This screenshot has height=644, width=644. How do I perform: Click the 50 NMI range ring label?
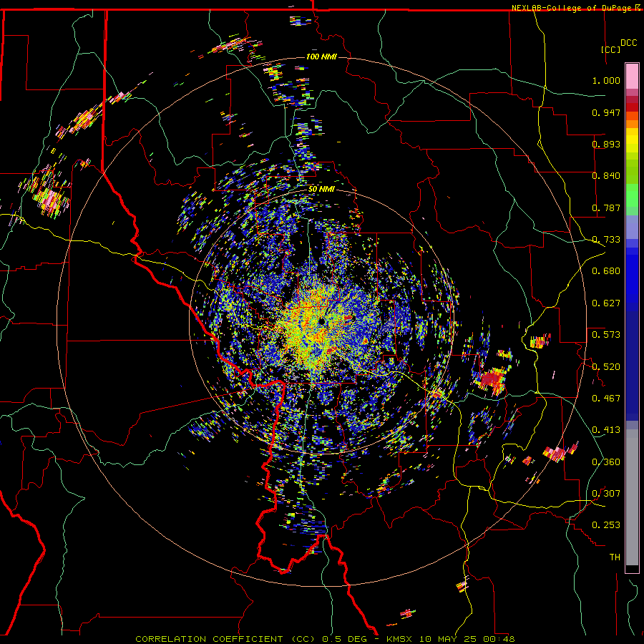pyautogui.click(x=321, y=190)
